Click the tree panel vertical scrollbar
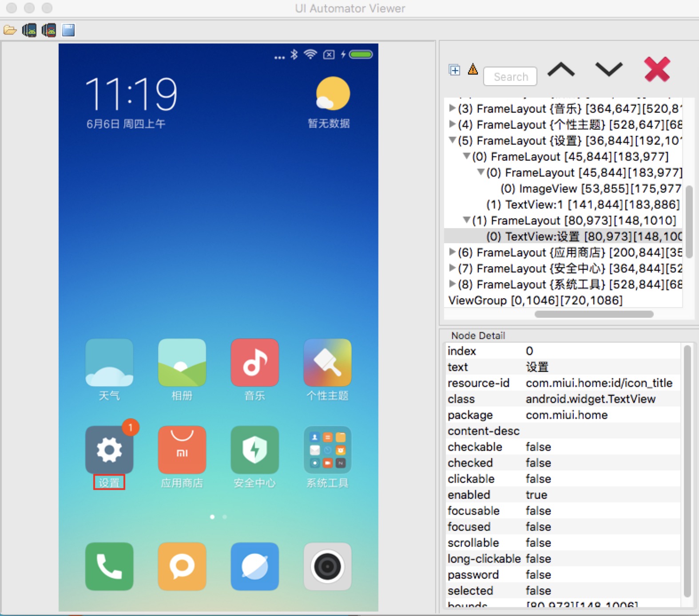 tap(689, 221)
